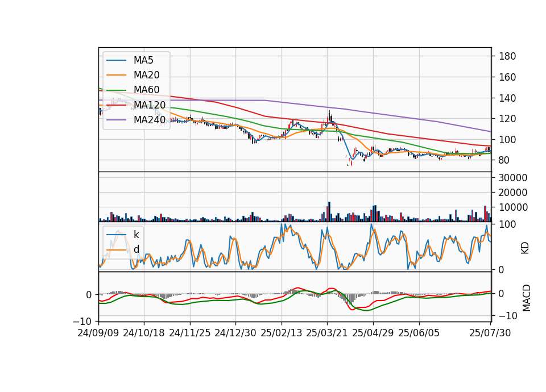
Task: Click the 24/10/18 date axis label
Action: (x=144, y=333)
